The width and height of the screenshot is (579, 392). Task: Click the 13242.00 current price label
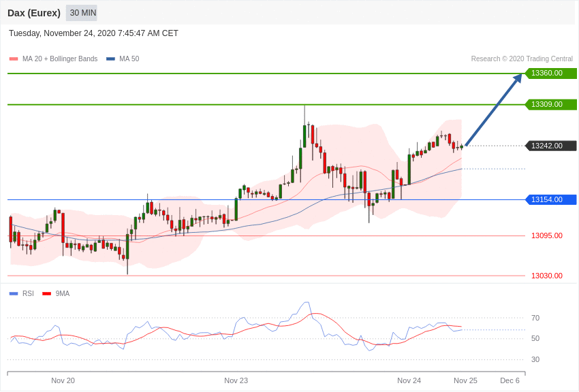[x=550, y=146]
